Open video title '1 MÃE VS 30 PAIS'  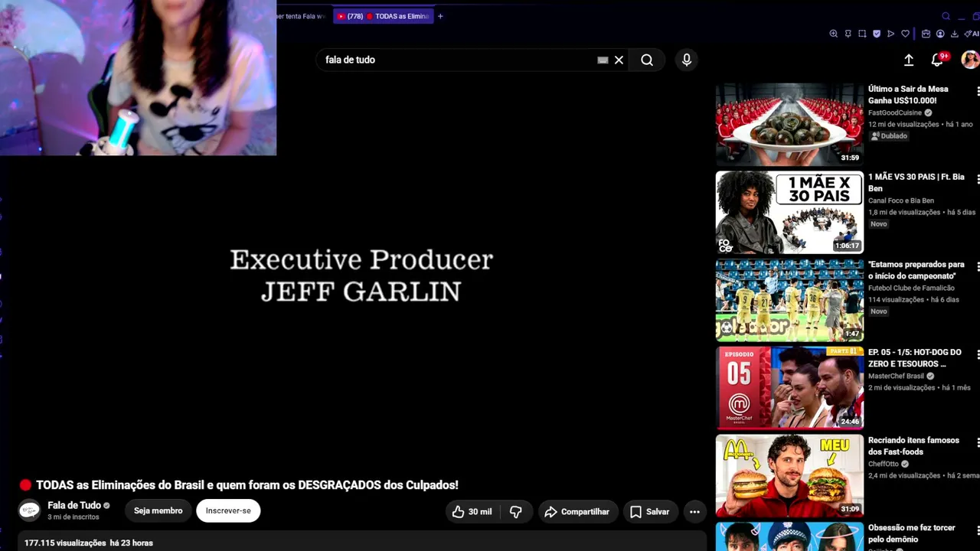[916, 183]
